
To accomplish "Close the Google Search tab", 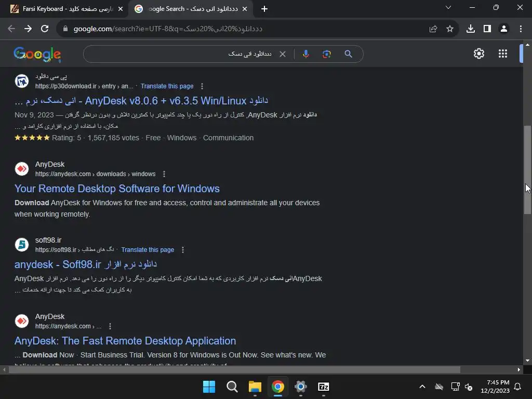I will click(245, 9).
